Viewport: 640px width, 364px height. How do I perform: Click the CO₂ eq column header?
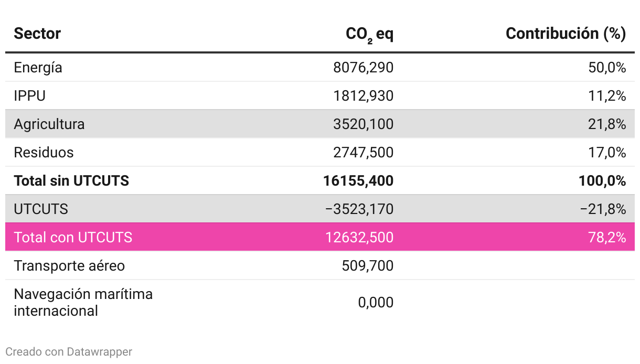369,34
